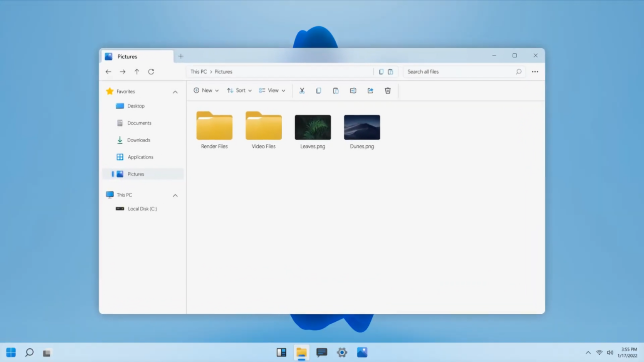Collapse the Favorites section
Image resolution: width=644 pixels, height=362 pixels.
pyautogui.click(x=175, y=92)
